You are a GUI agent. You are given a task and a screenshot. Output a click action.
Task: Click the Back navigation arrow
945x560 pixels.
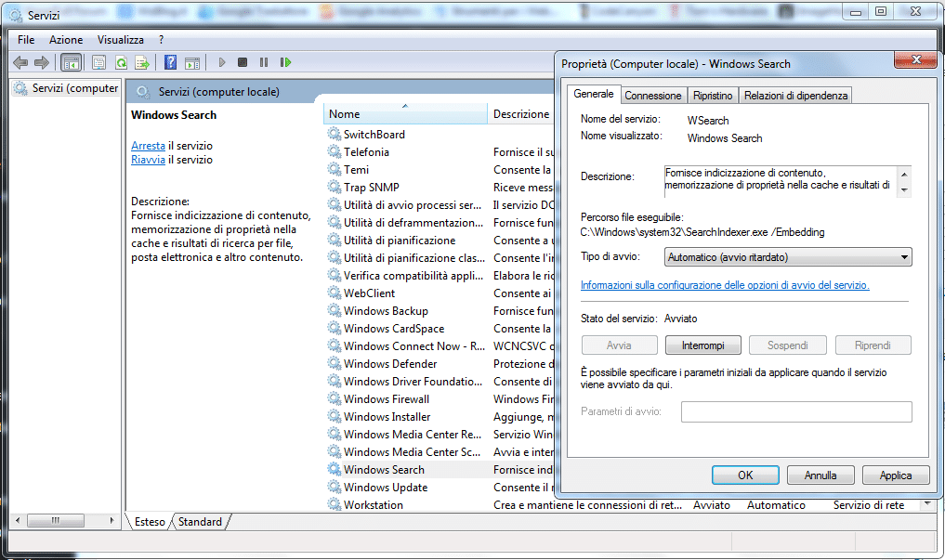click(x=20, y=62)
